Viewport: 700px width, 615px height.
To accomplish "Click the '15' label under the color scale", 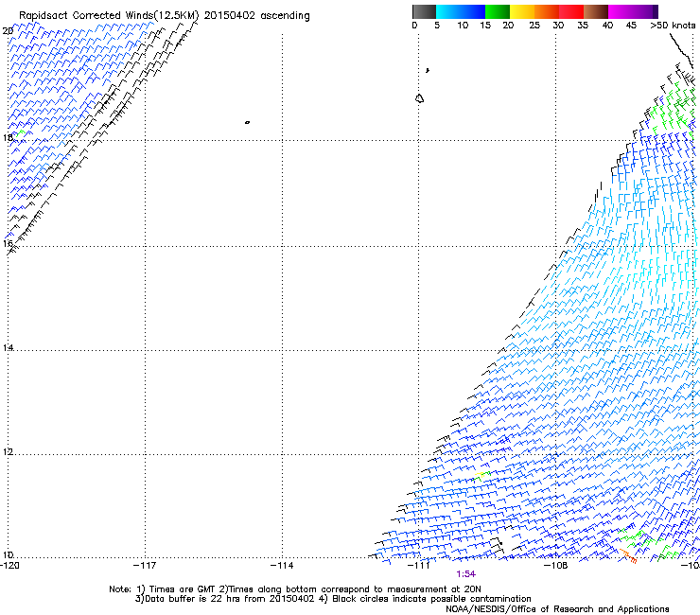I will pyautogui.click(x=485, y=26).
